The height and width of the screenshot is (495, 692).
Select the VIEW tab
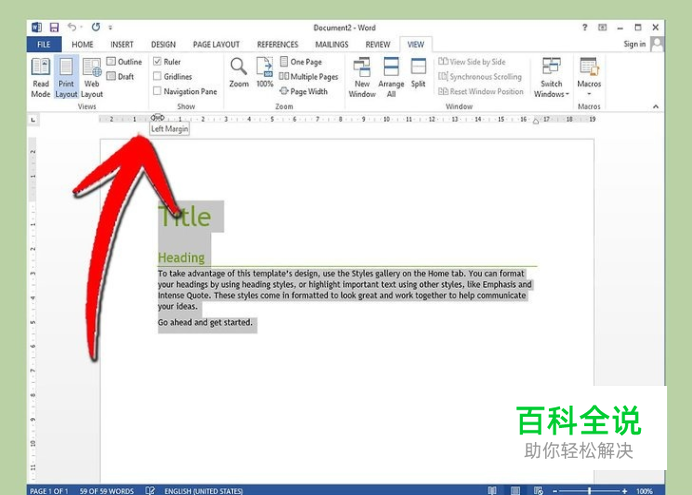pyautogui.click(x=415, y=45)
